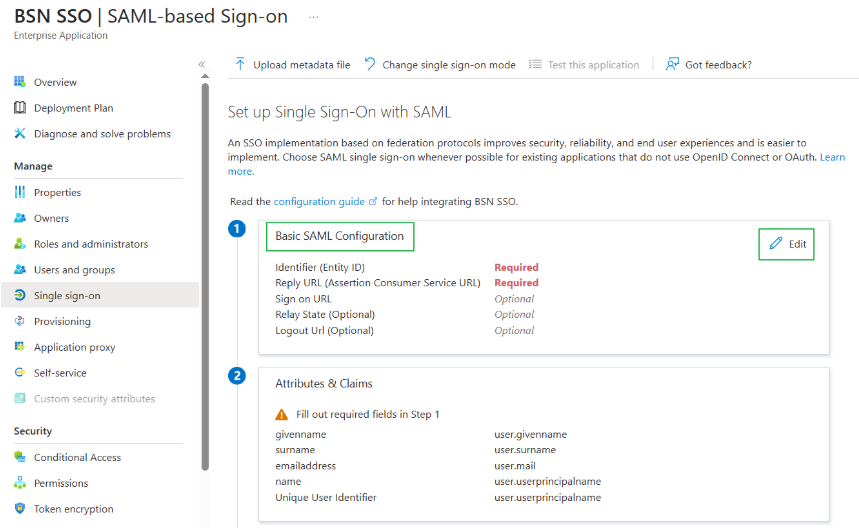The image size is (859, 528).
Task: Click the user.mail claim value
Action: click(x=515, y=466)
